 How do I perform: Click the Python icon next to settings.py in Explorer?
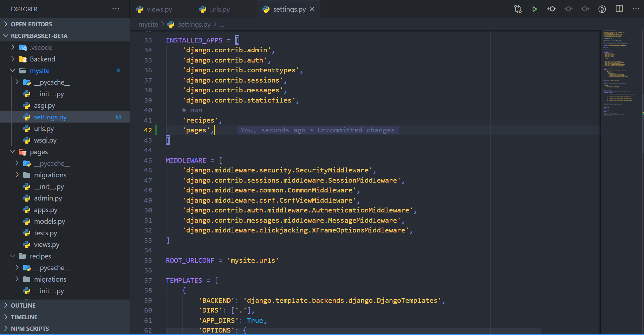pyautogui.click(x=27, y=117)
